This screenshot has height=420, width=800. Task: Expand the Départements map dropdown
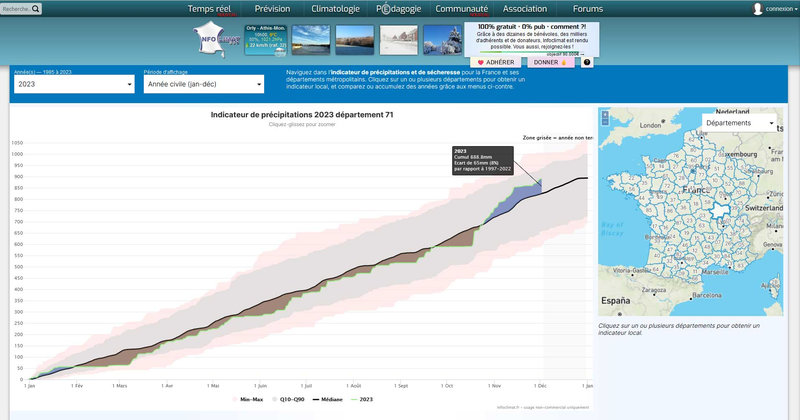coord(740,123)
